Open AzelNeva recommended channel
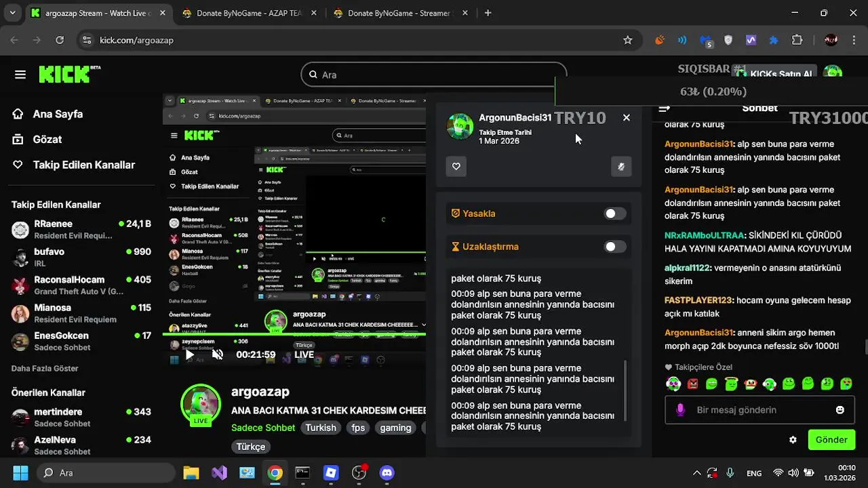This screenshot has height=488, width=868. coord(81,445)
